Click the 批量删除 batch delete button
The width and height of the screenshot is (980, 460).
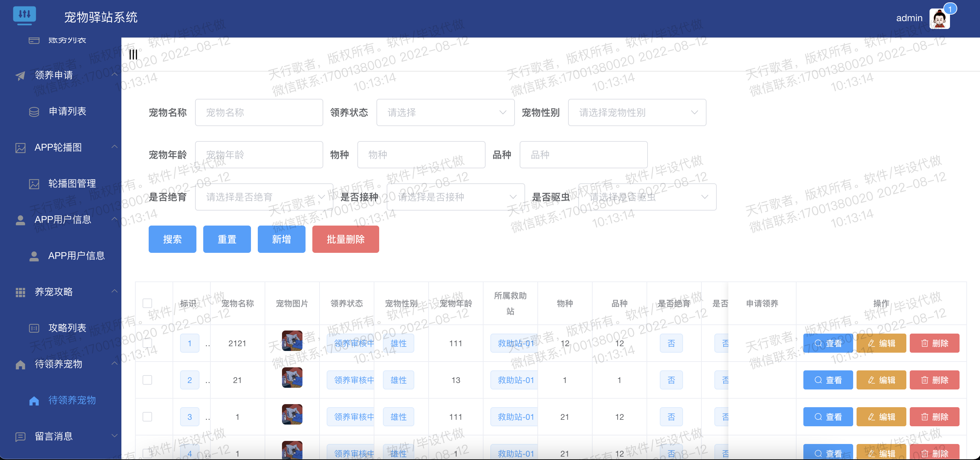pyautogui.click(x=345, y=239)
